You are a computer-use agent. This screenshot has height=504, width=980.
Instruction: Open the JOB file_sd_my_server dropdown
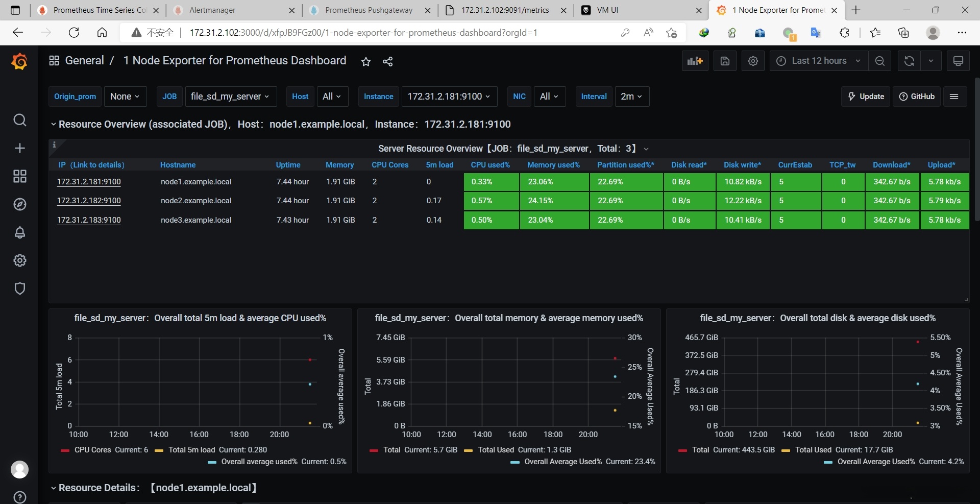(x=231, y=97)
